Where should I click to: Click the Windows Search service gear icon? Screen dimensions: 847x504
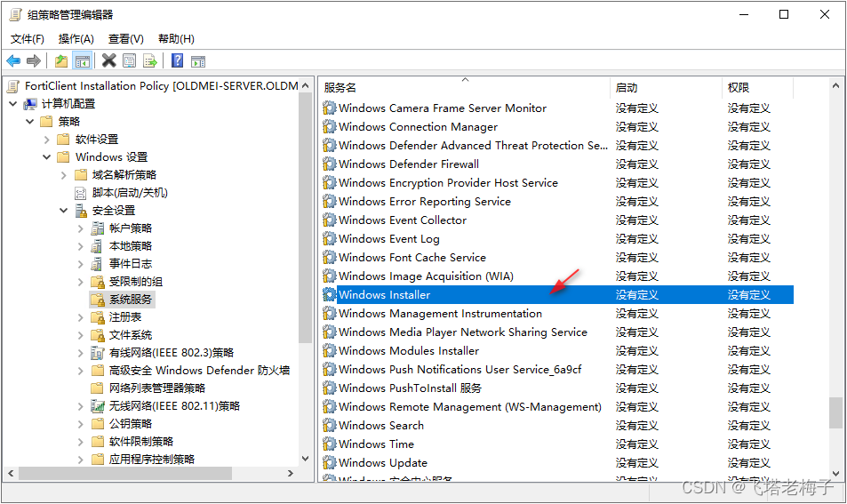tap(330, 425)
